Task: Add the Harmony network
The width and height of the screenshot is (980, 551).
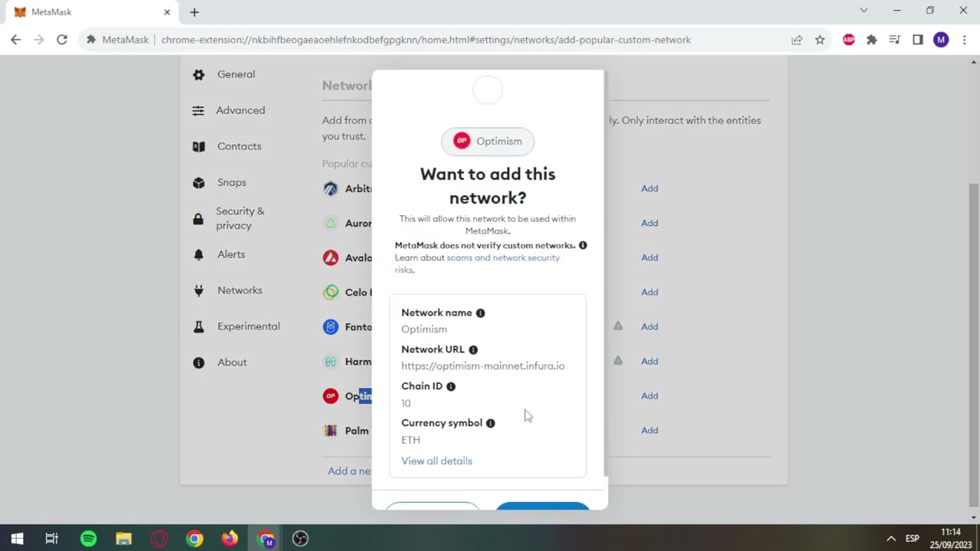Action: click(649, 360)
